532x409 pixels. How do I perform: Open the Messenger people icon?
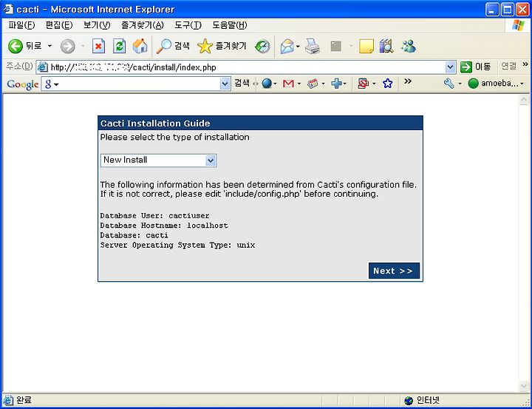[408, 46]
